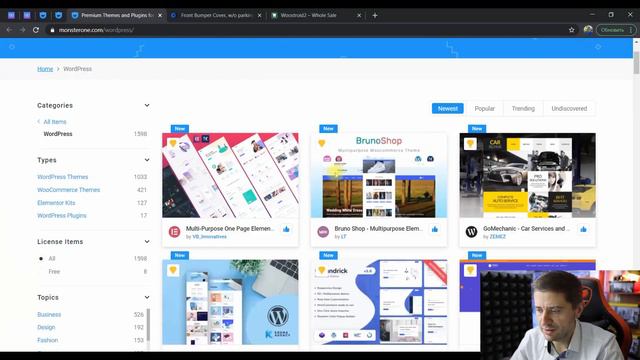Filter by WordPress Themes type
This screenshot has width=640, height=360.
(x=62, y=177)
